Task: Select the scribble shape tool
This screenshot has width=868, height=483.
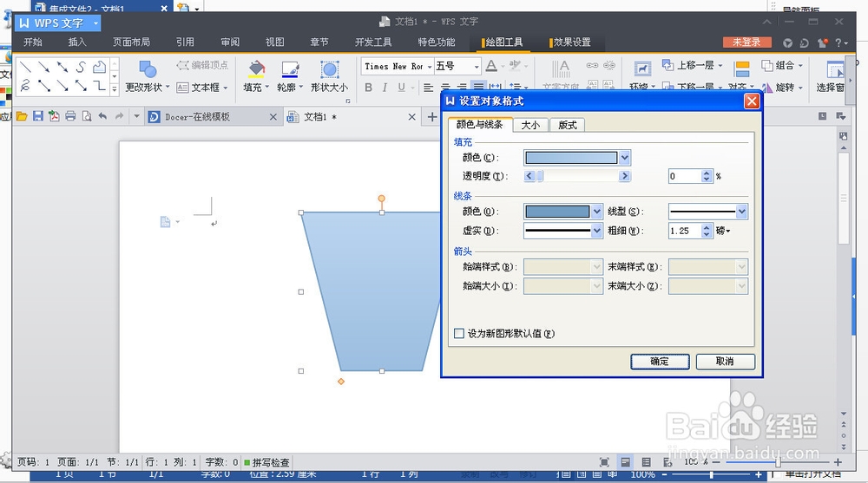Action: 25,86
